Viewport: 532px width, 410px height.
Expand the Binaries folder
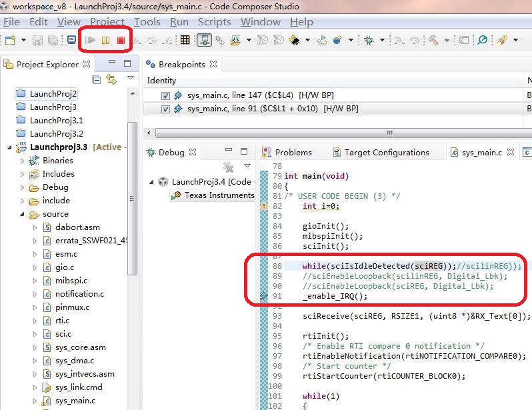coord(23,161)
